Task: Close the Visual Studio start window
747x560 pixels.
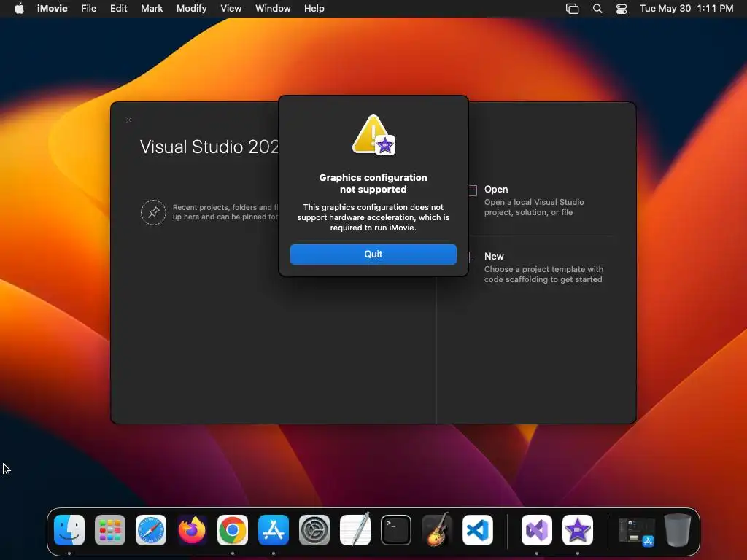Action: pyautogui.click(x=128, y=120)
